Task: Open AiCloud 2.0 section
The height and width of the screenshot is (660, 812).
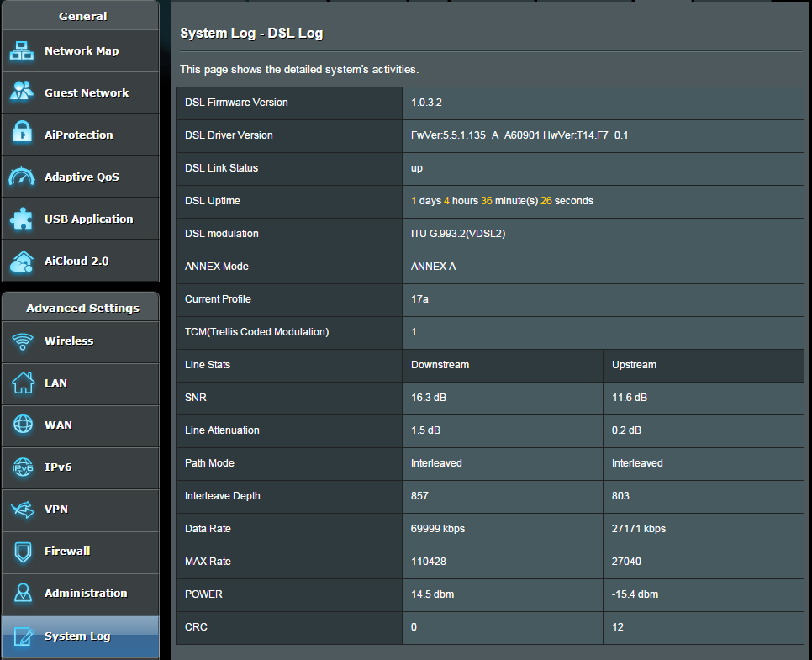Action: click(x=80, y=261)
